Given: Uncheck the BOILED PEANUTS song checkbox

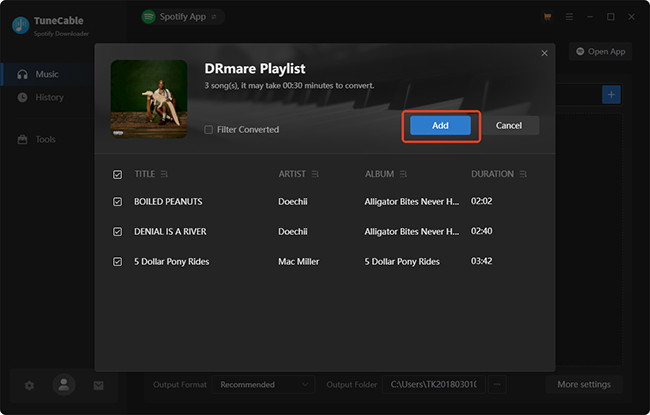Looking at the screenshot, I should [x=118, y=201].
